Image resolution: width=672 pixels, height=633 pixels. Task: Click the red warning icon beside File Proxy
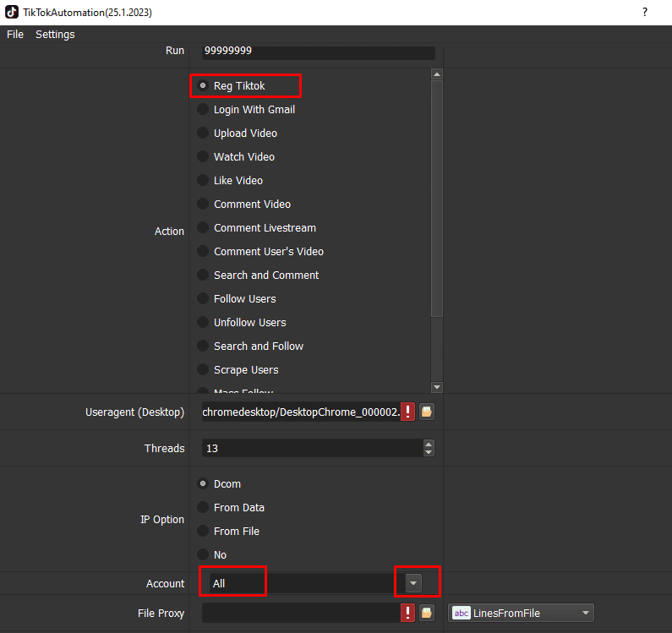point(407,613)
